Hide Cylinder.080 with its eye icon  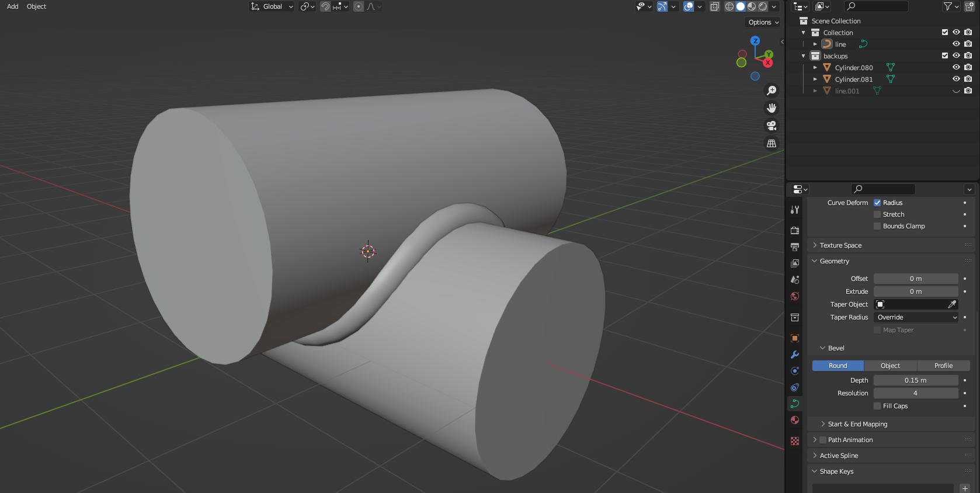[x=956, y=67]
